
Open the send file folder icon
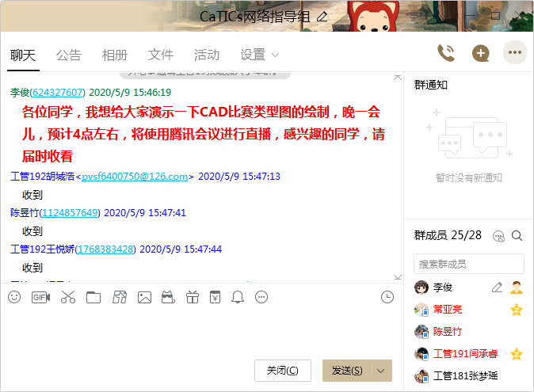93,297
